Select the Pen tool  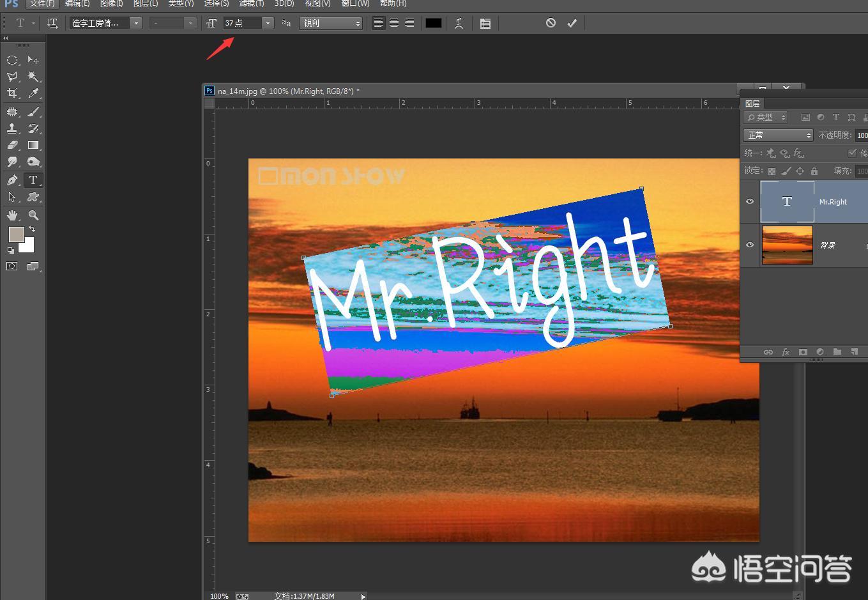12,180
